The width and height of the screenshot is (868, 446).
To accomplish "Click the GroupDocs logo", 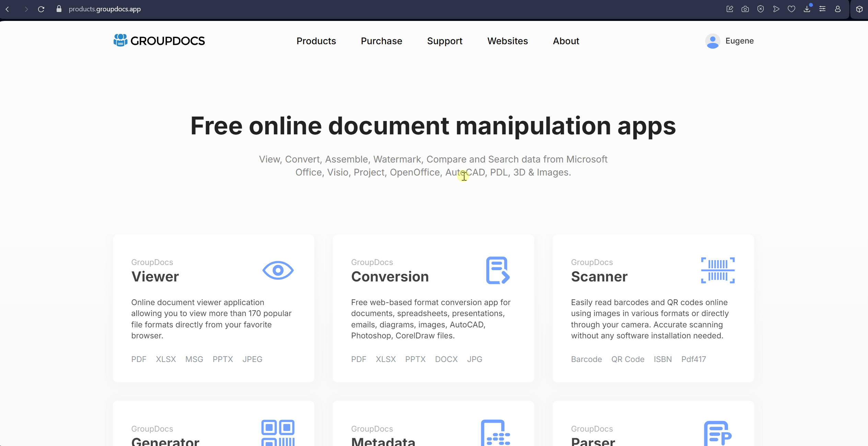I will click(x=159, y=41).
